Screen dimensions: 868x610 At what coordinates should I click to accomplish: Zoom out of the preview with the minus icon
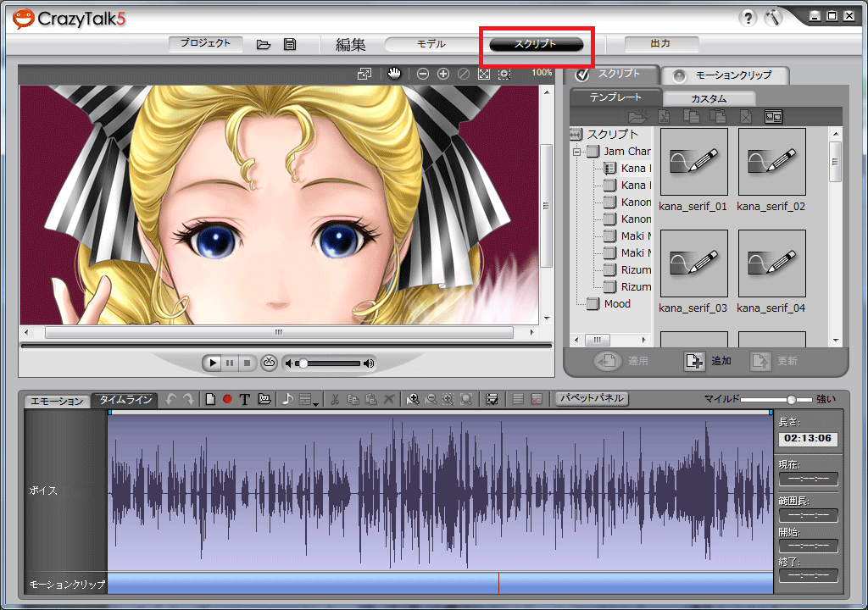click(422, 74)
